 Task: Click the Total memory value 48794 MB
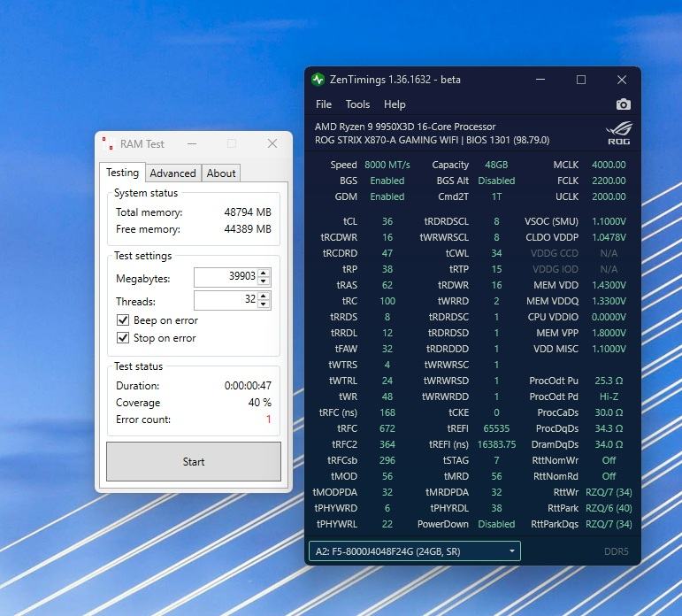tap(248, 212)
